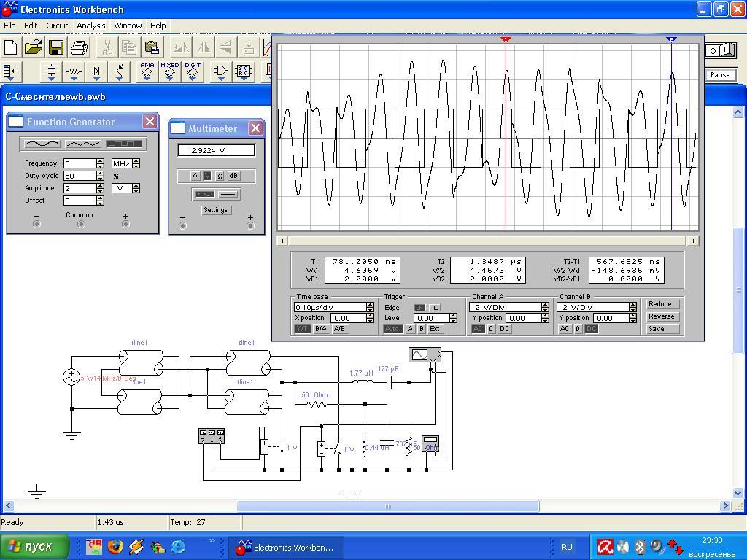
Task: Click the Rotate component icon
Action: coord(181,47)
